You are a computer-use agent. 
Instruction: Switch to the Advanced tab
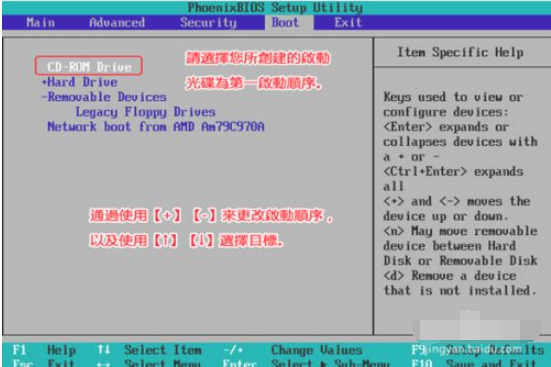pyautogui.click(x=117, y=23)
